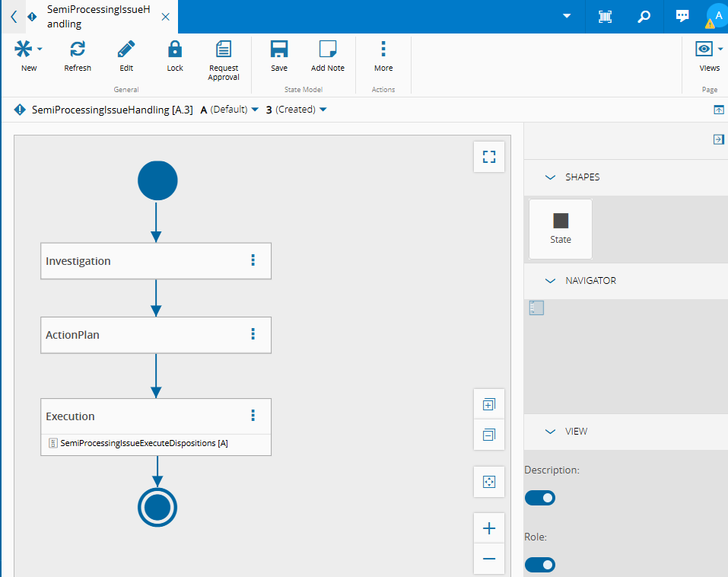
Task: Click the Lock icon
Action: (x=175, y=50)
